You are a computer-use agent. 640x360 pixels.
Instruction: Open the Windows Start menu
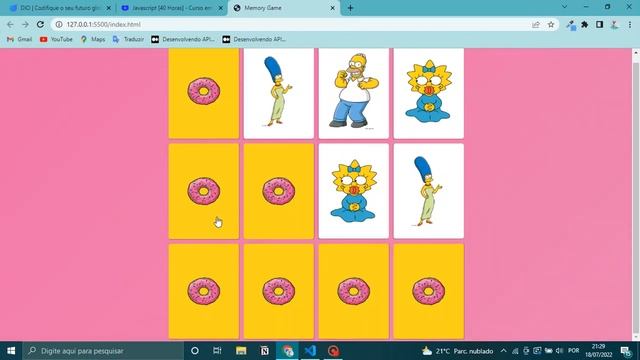pos(11,351)
